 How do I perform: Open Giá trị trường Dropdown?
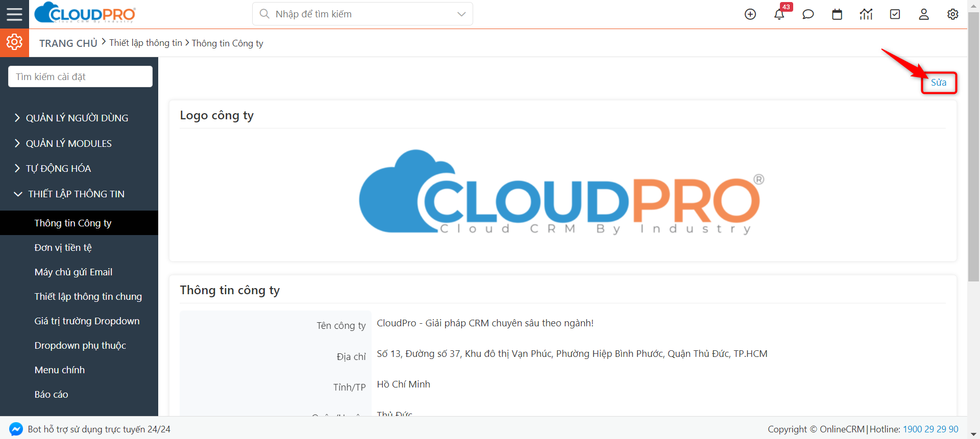[87, 321]
